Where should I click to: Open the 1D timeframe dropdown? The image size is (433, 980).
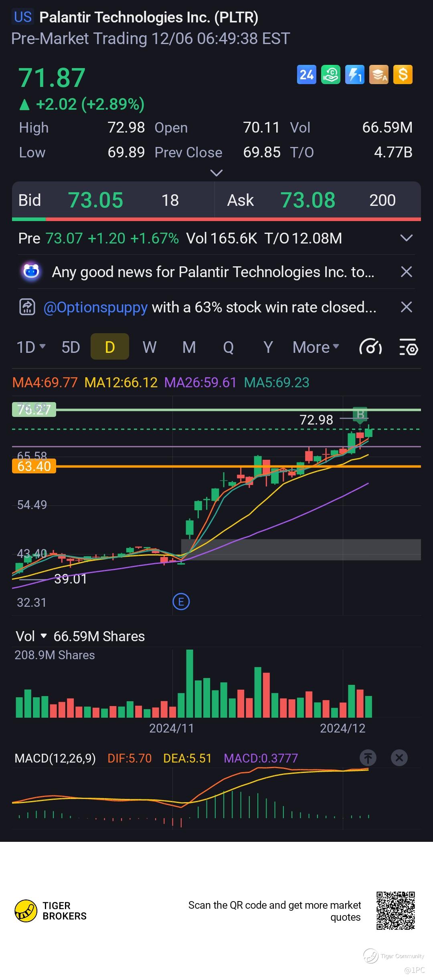[31, 347]
